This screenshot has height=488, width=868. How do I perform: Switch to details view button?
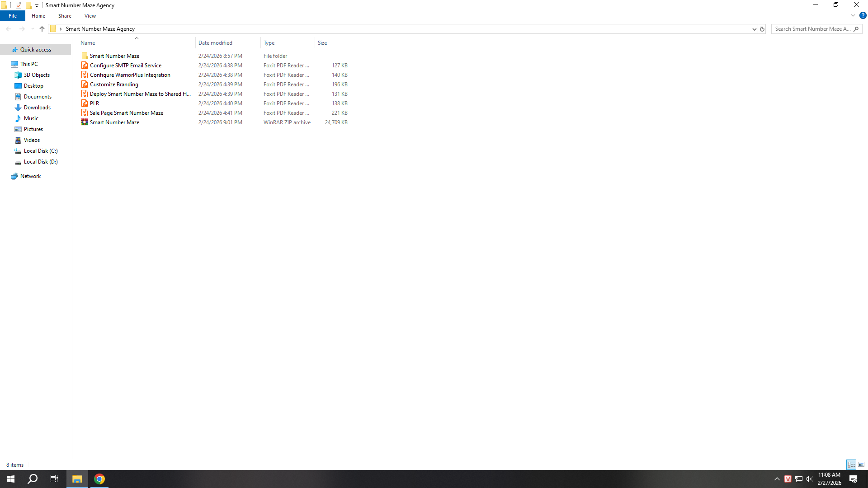[x=851, y=465]
